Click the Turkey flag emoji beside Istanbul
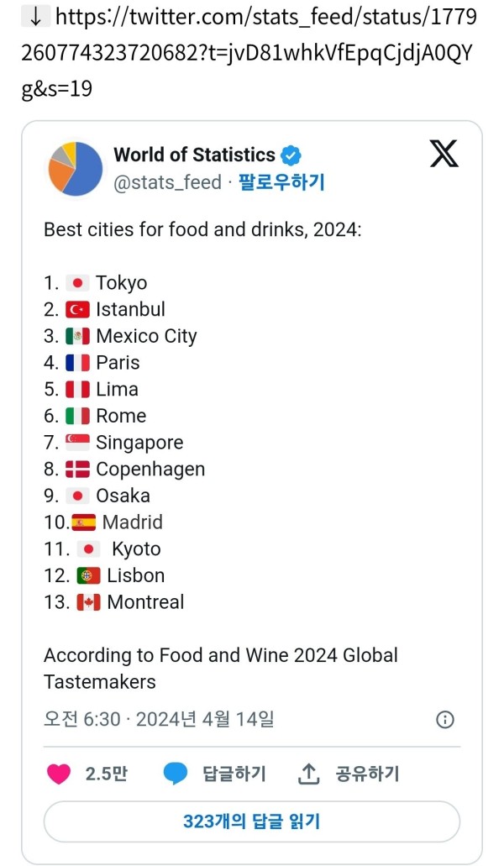504x866 pixels. [77, 309]
